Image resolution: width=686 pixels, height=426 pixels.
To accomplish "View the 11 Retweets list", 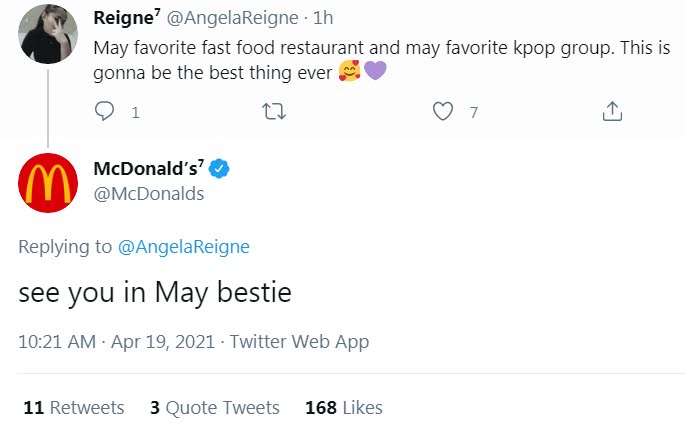I will (73, 407).
